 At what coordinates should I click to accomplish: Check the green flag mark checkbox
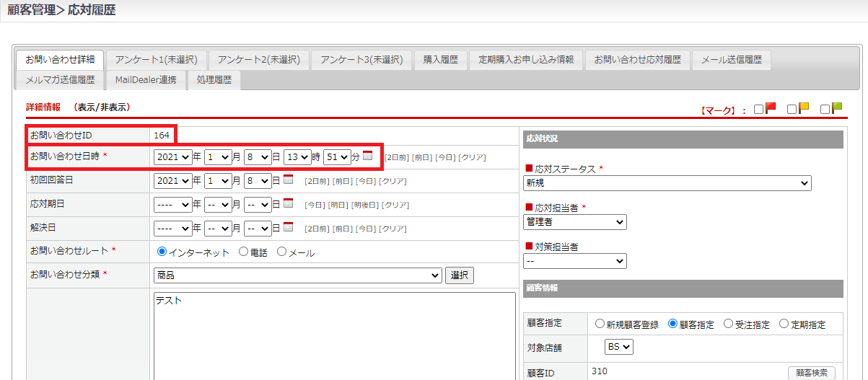click(x=825, y=110)
